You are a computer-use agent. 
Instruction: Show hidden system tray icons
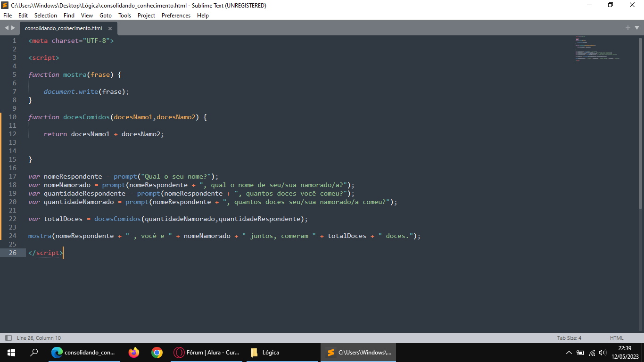point(569,352)
